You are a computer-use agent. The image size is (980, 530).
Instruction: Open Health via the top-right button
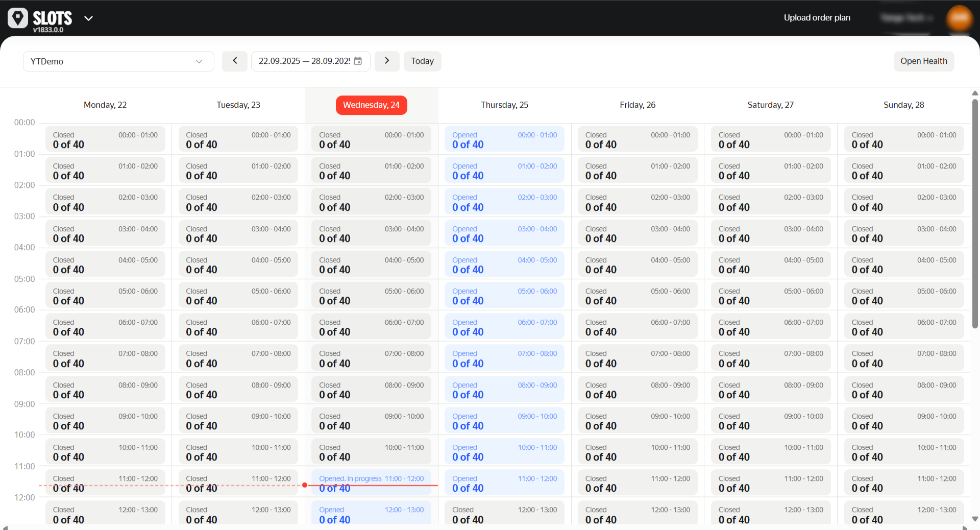point(923,61)
